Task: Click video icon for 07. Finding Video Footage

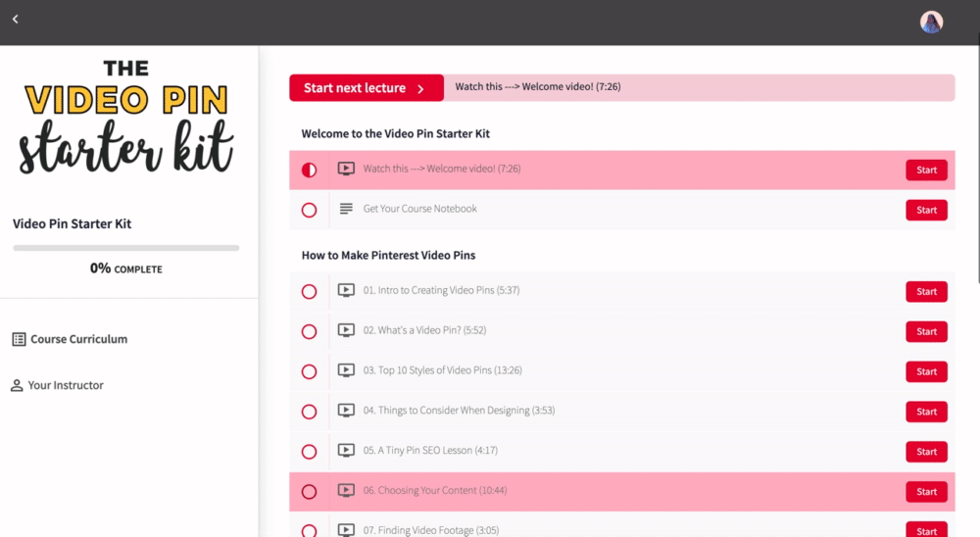Action: [346, 529]
